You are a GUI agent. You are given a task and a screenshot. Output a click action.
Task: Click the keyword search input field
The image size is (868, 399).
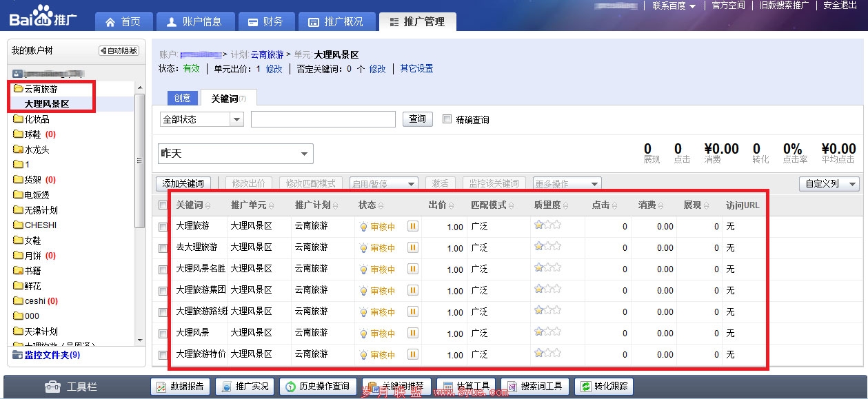pos(323,119)
